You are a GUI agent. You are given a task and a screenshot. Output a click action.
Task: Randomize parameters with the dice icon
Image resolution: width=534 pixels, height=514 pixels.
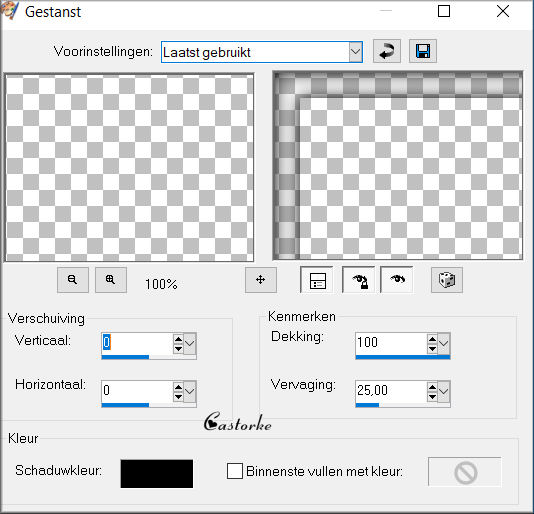tap(447, 280)
